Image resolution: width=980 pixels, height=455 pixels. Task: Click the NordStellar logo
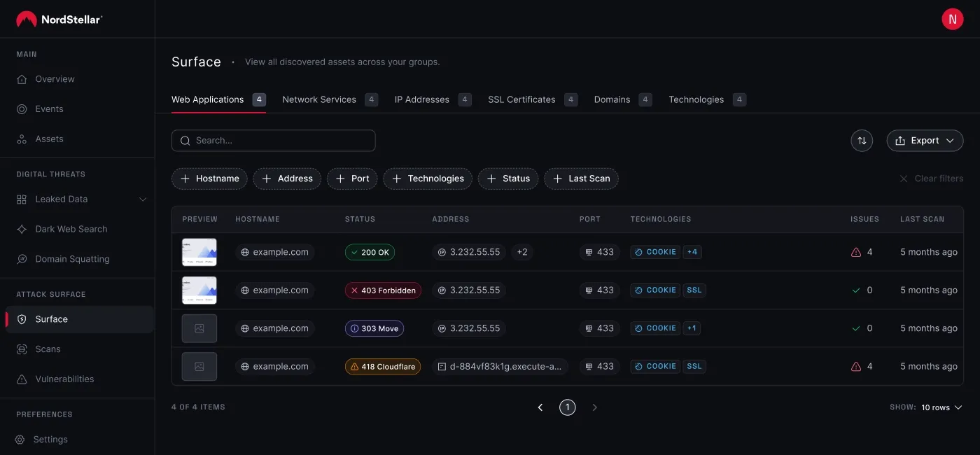click(x=59, y=19)
